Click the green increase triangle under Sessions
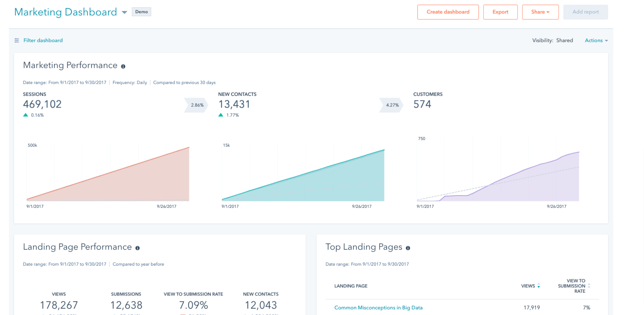The image size is (644, 315). pos(26,114)
